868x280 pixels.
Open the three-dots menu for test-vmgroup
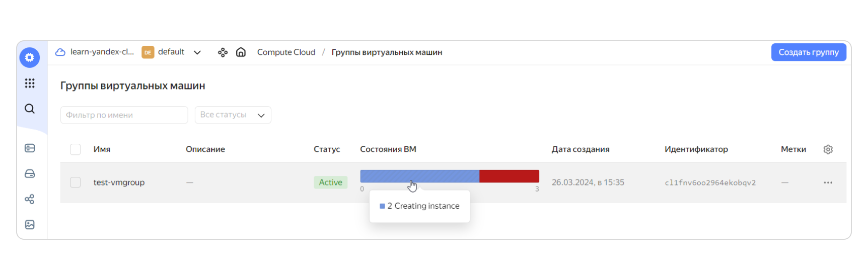[828, 182]
